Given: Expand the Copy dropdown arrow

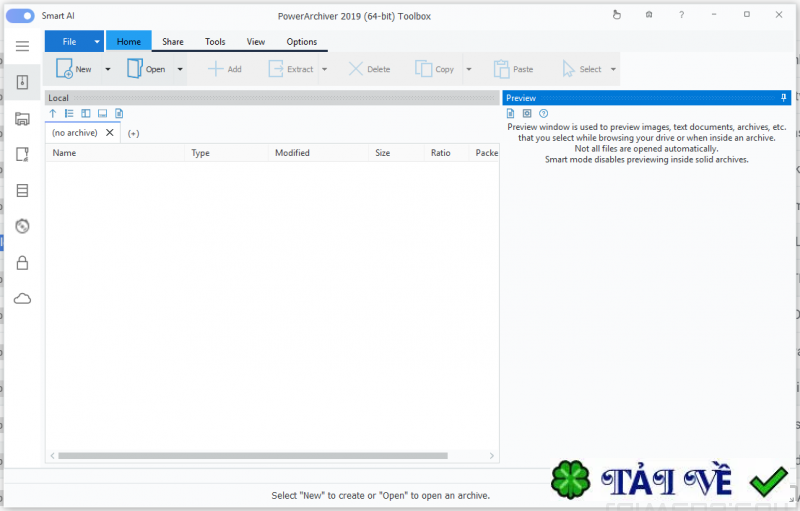Looking at the screenshot, I should point(469,69).
